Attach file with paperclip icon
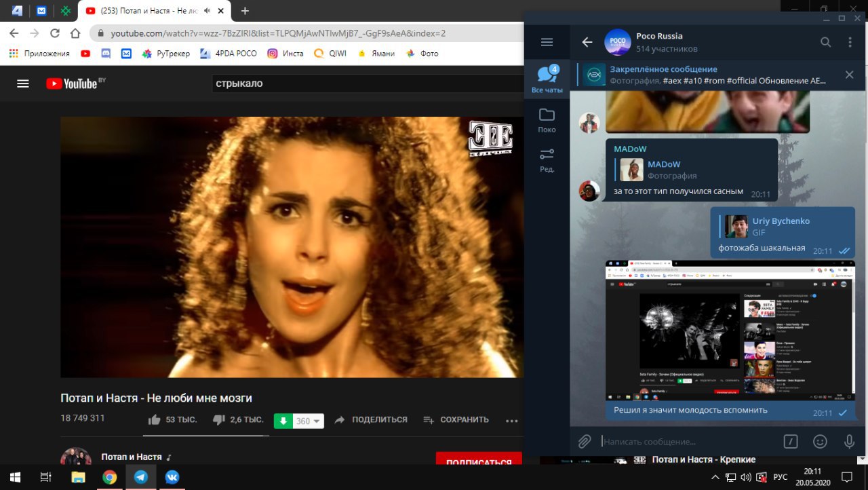The width and height of the screenshot is (868, 490). tap(585, 442)
